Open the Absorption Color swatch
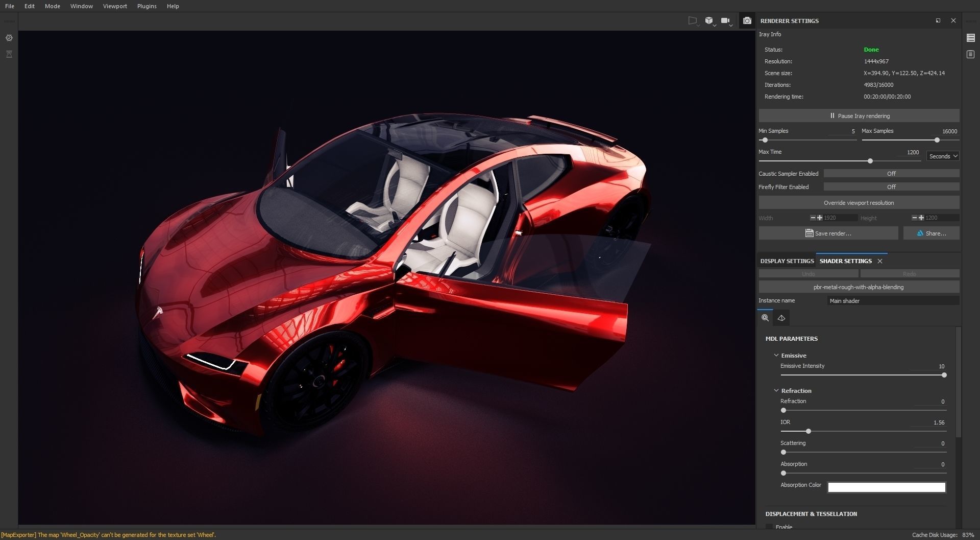The width and height of the screenshot is (980, 540). tap(887, 487)
